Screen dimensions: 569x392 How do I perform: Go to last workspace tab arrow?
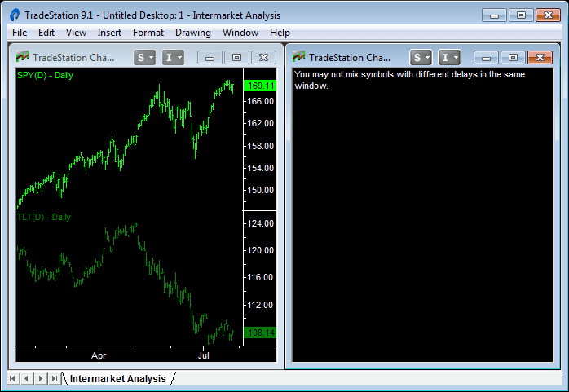[x=55, y=379]
